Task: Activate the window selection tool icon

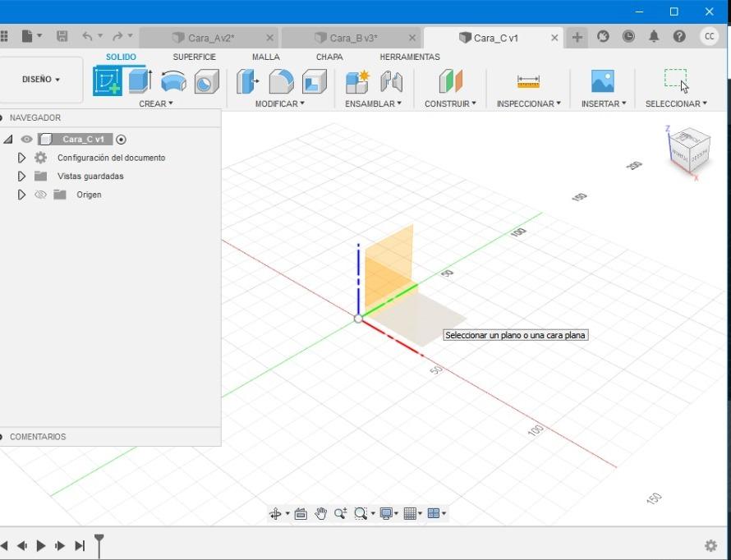Action: click(676, 80)
